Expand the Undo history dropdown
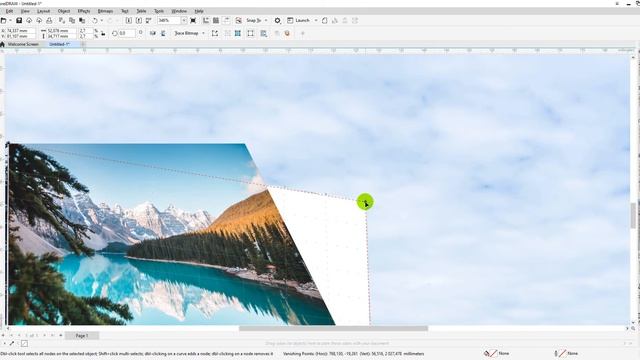Image resolution: width=640 pixels, height=360 pixels. 101,20
